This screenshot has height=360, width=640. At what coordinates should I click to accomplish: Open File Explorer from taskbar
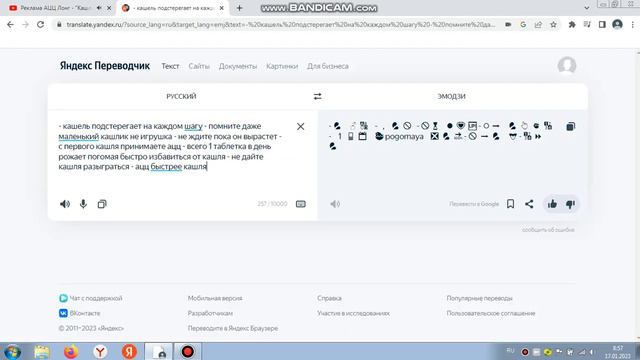coord(42,352)
